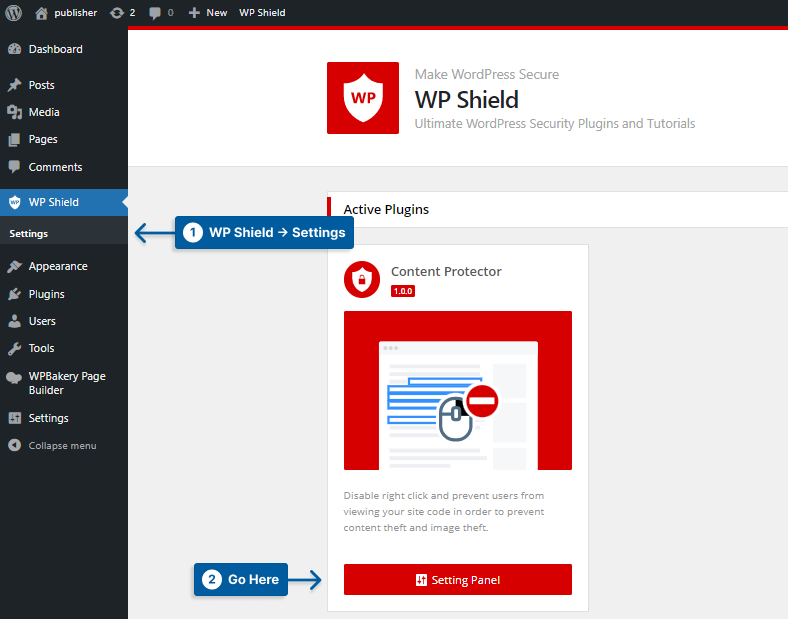Screen dimensions: 788x619
Task: Open the main Settings menu near the bottom
Action: [x=64, y=418]
